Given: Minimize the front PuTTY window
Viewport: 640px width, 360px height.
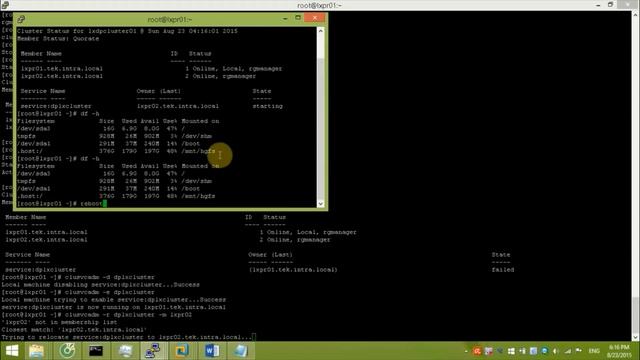Looking at the screenshot, I should point(285,18).
